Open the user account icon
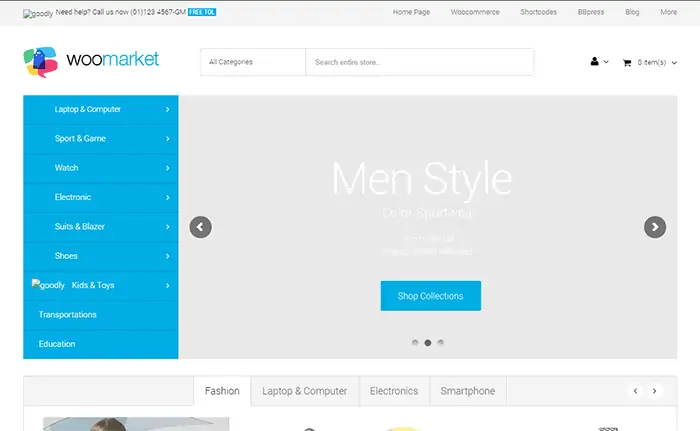The width and height of the screenshot is (700, 431). (x=594, y=62)
